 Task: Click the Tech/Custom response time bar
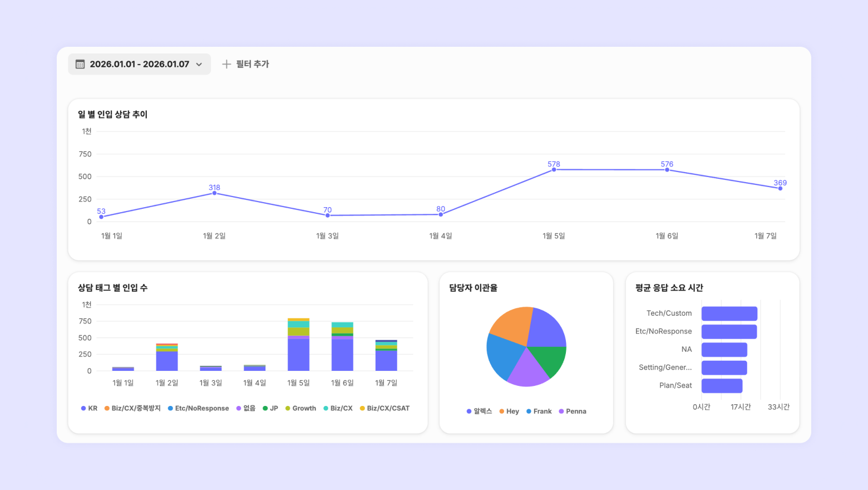pyautogui.click(x=729, y=313)
